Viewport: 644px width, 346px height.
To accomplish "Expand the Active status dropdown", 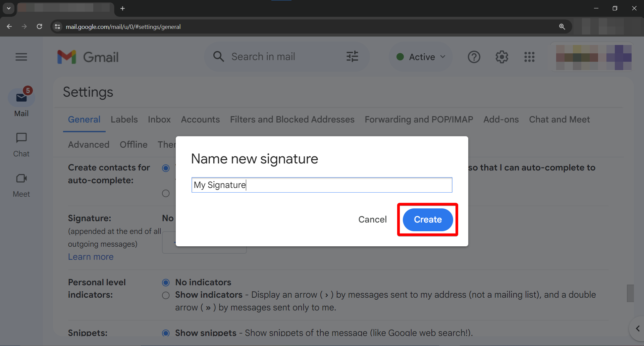I will click(x=421, y=57).
